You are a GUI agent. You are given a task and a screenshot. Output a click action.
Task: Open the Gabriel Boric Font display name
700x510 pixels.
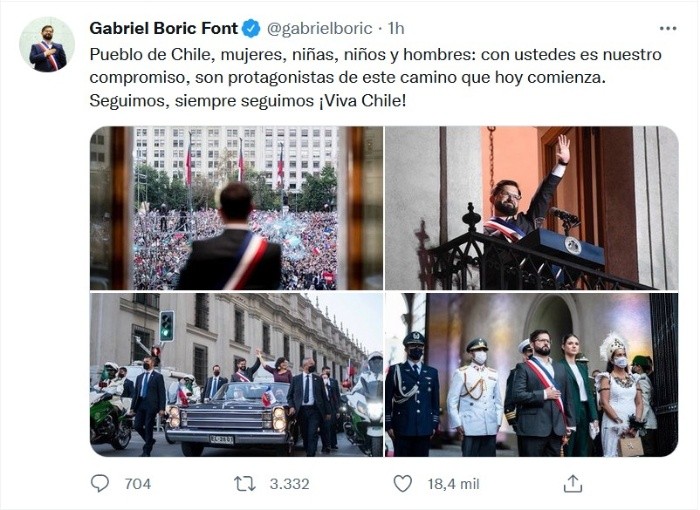coord(163,29)
